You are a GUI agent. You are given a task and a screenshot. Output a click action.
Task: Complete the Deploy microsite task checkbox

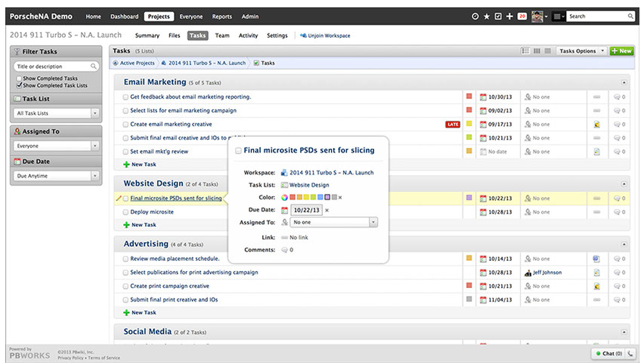(x=126, y=213)
